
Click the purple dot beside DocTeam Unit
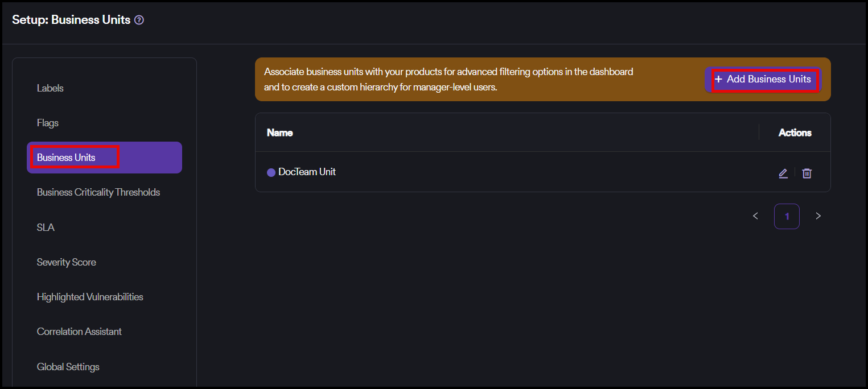271,172
